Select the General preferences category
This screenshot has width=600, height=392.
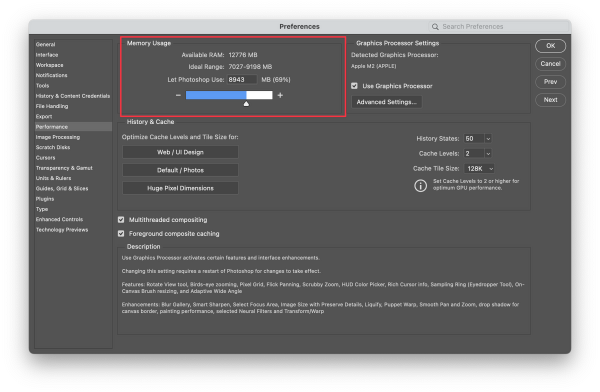[x=46, y=44]
